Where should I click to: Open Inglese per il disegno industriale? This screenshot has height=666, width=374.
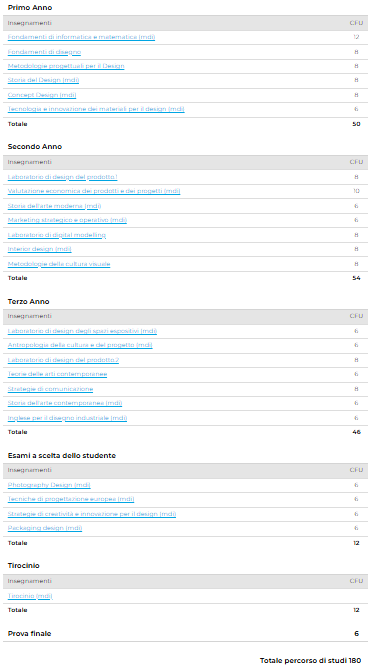(67, 418)
